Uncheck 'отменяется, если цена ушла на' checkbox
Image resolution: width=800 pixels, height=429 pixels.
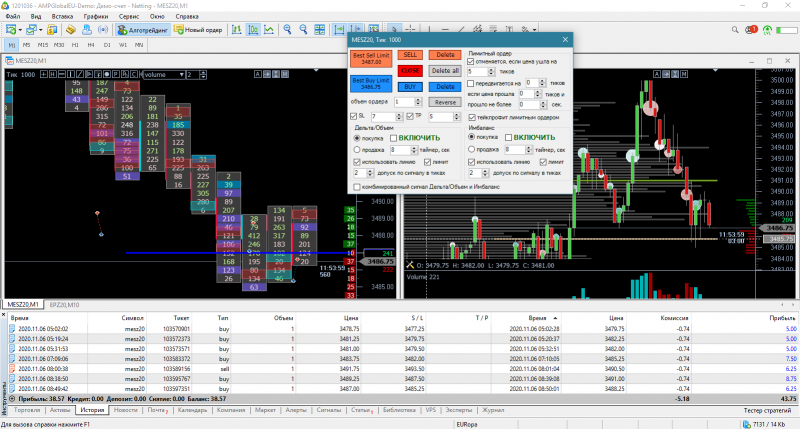471,61
